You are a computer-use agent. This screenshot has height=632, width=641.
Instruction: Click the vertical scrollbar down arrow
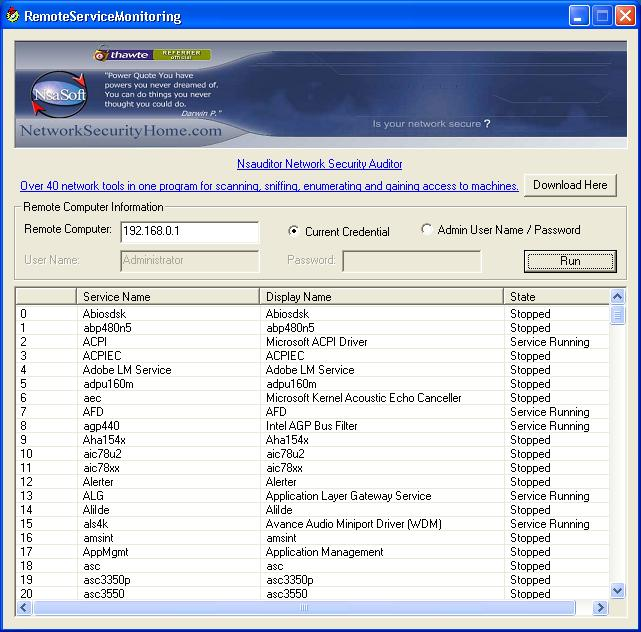[618, 592]
